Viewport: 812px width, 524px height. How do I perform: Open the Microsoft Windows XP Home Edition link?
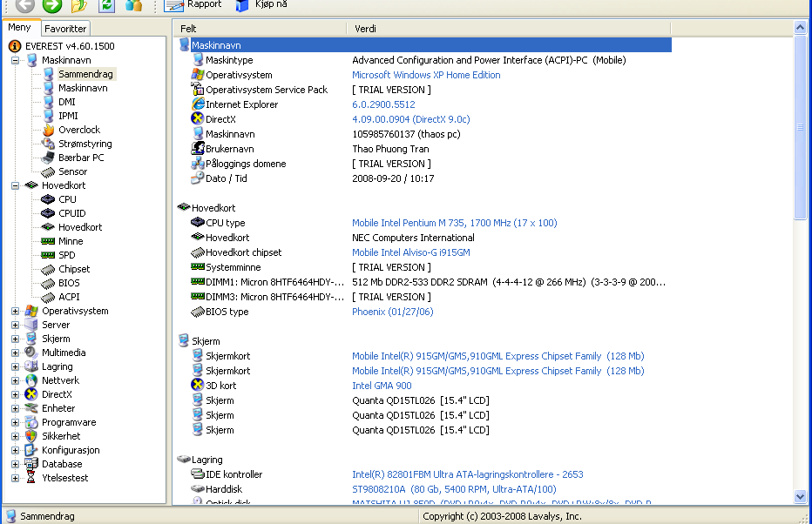tap(426, 75)
